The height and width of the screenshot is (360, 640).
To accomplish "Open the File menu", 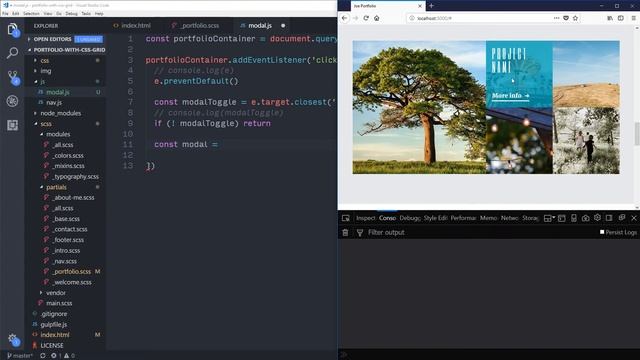I will (5, 13).
